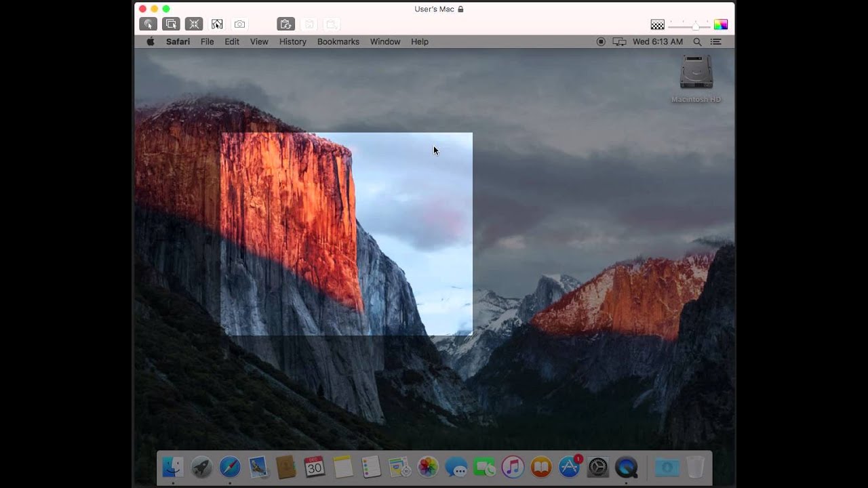The width and height of the screenshot is (868, 488).
Task: Open the History menu
Action: pos(293,41)
